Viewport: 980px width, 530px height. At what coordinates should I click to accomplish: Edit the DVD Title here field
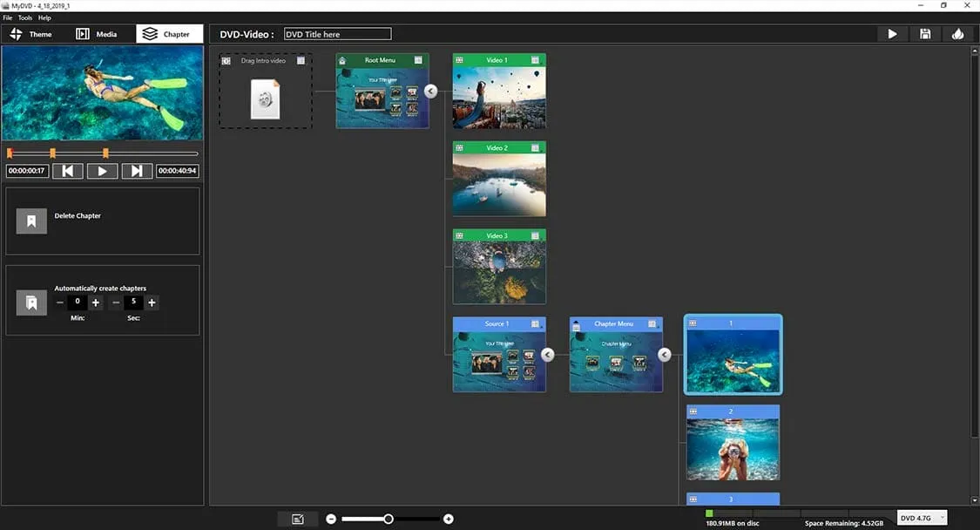[337, 34]
